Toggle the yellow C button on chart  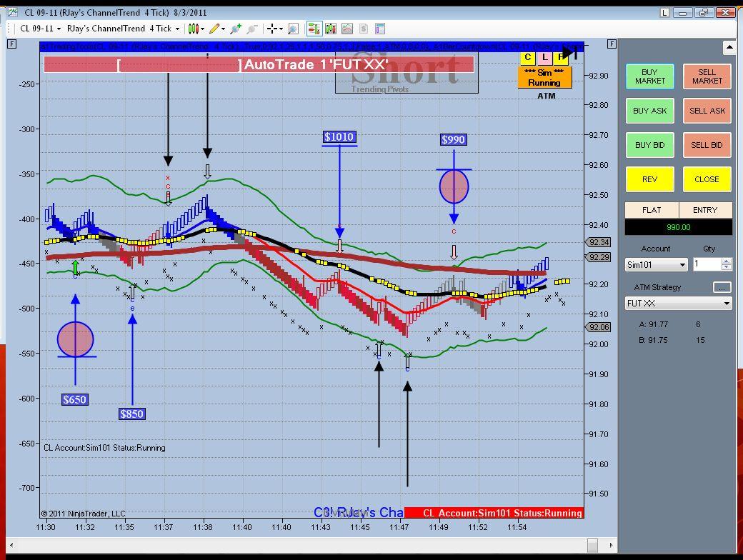tap(527, 57)
